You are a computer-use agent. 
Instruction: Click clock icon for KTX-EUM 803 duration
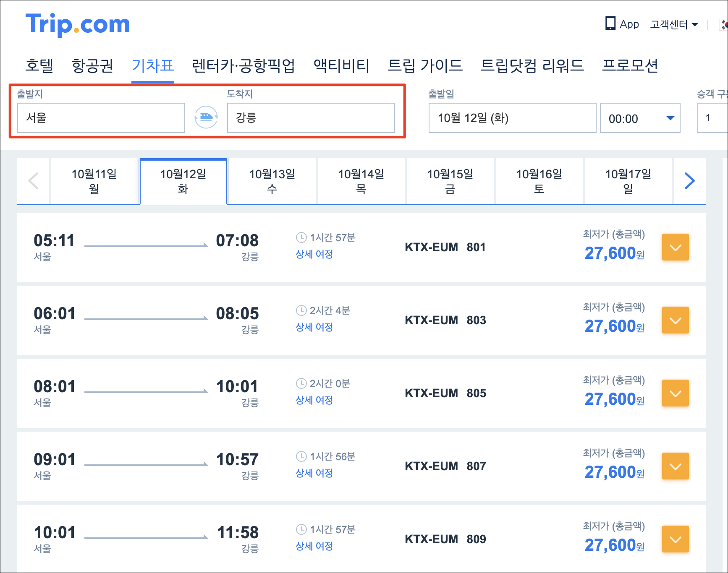point(301,310)
